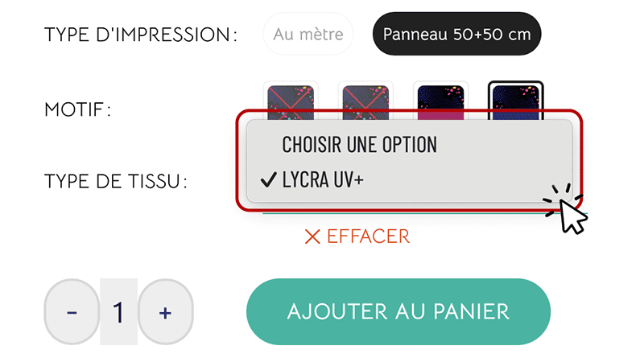Add item with "Ajouter au panier"

[x=398, y=311]
